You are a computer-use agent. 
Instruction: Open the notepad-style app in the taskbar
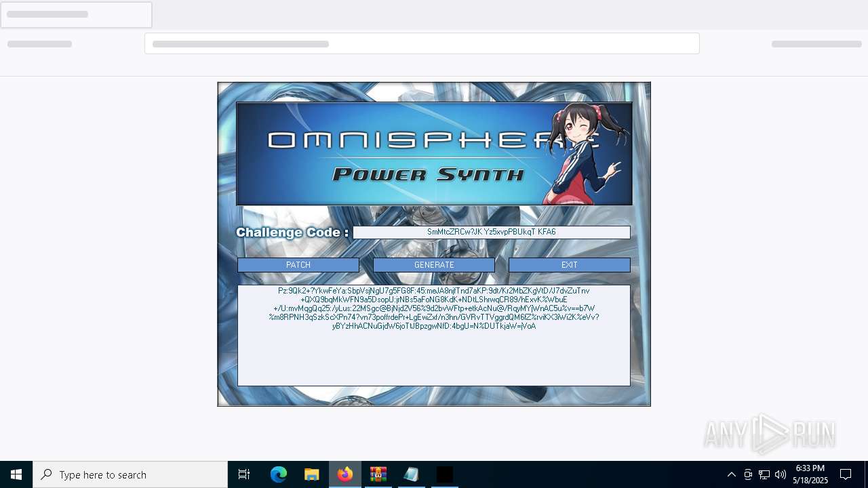coord(412,474)
